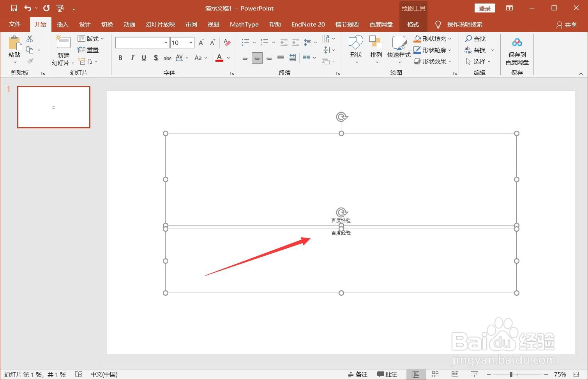Click the Share (共享) button
The width and height of the screenshot is (588, 380).
coord(567,25)
